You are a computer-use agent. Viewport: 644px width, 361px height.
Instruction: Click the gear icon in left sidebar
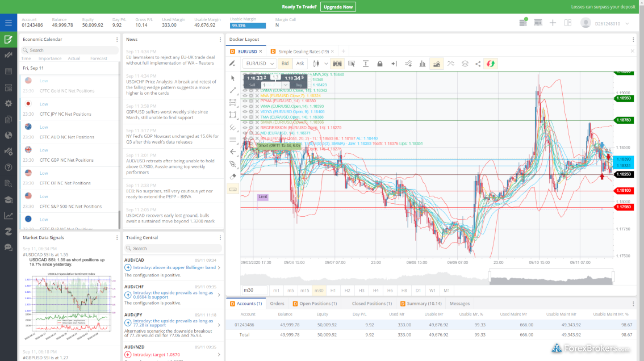coord(8,103)
